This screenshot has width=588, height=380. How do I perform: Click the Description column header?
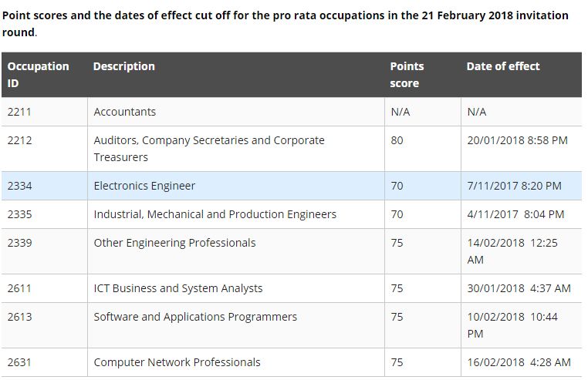click(x=124, y=66)
